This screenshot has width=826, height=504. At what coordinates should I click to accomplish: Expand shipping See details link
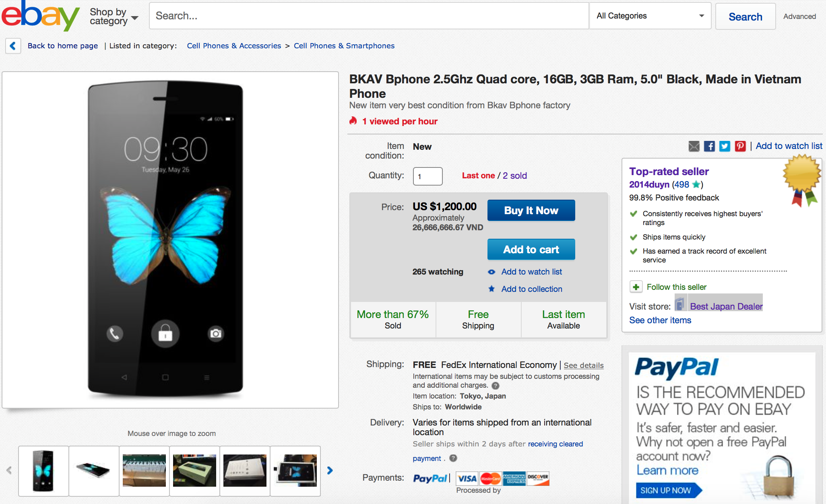pyautogui.click(x=583, y=366)
